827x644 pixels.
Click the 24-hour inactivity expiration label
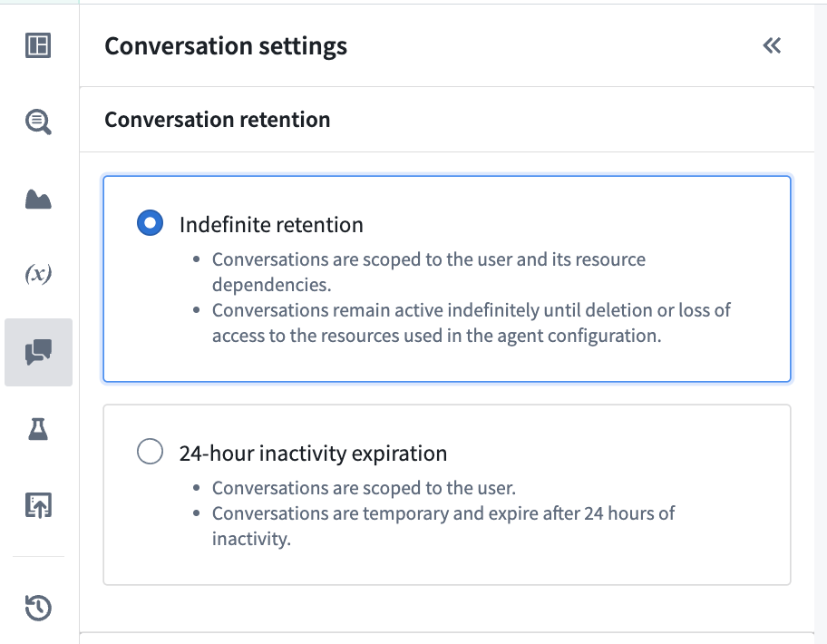point(313,454)
